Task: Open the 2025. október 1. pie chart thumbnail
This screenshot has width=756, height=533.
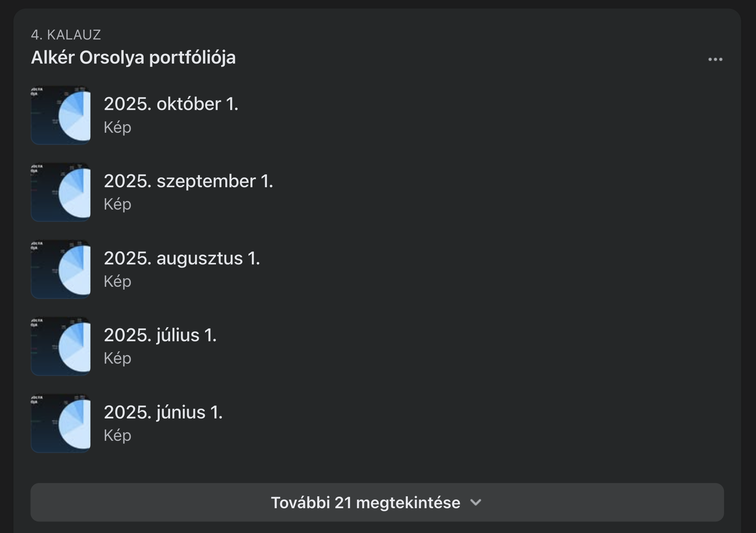Action: 61,115
